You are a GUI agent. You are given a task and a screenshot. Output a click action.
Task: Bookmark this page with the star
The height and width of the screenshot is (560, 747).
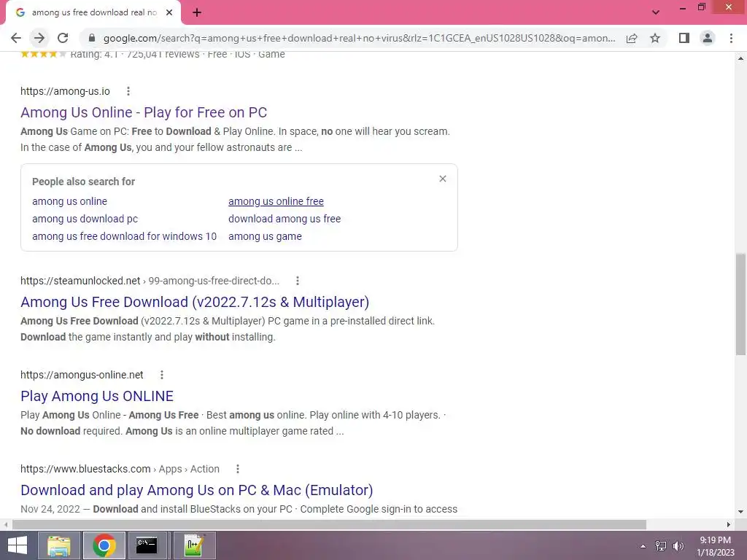pos(655,38)
